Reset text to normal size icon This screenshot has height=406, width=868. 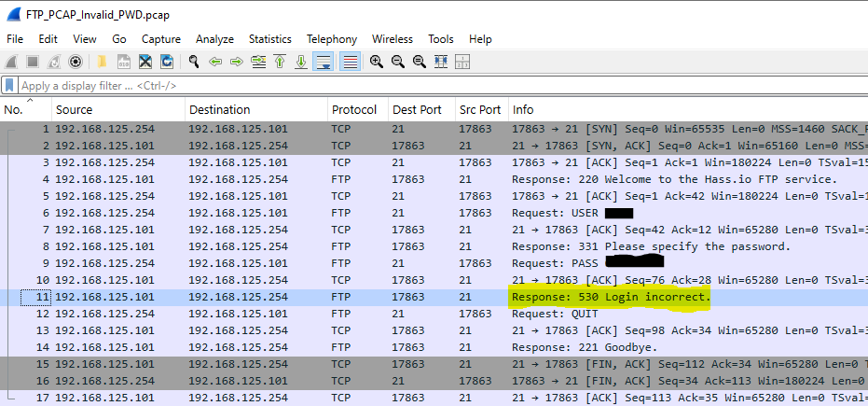[x=420, y=62]
